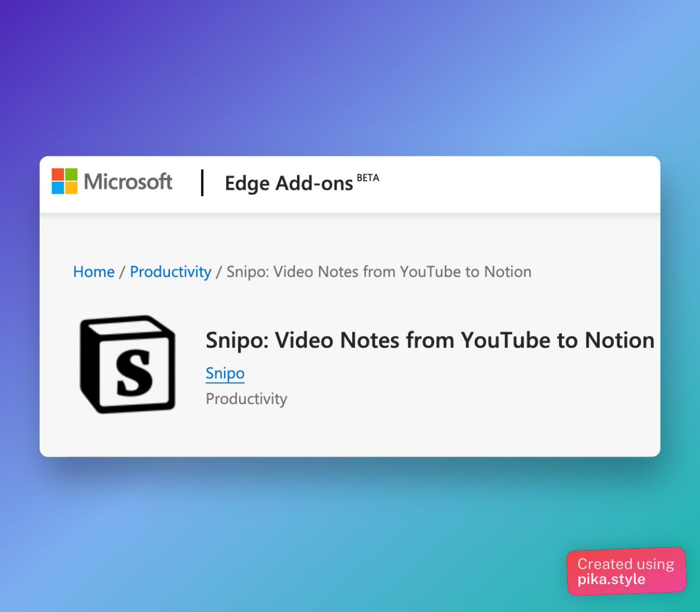Click the Snipo publisher link
Image resolution: width=700 pixels, height=612 pixels.
tap(225, 373)
